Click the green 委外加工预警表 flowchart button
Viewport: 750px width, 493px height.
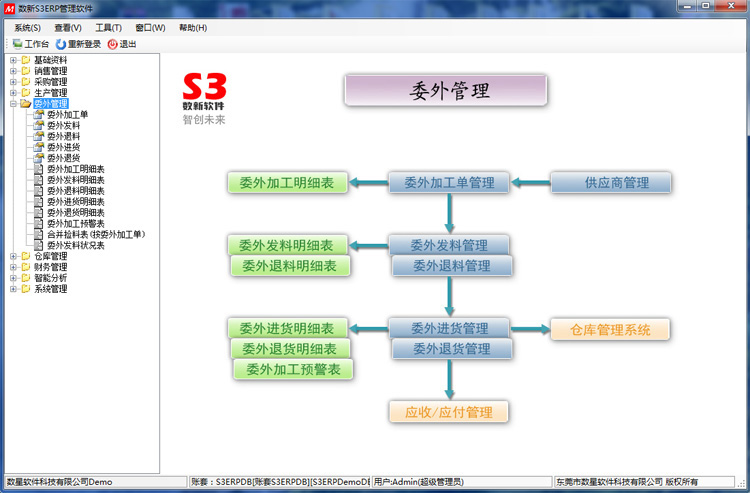293,370
